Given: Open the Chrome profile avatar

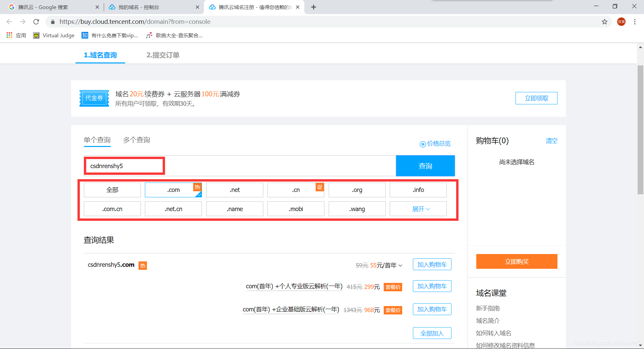Looking at the screenshot, I should tap(621, 22).
